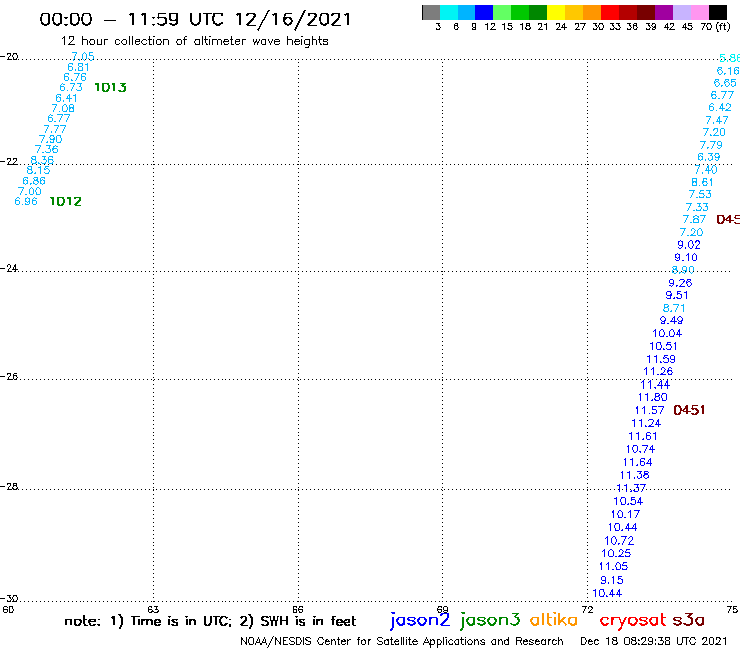Click the wave height value '8.36'
740x650 pixels.
(42, 160)
